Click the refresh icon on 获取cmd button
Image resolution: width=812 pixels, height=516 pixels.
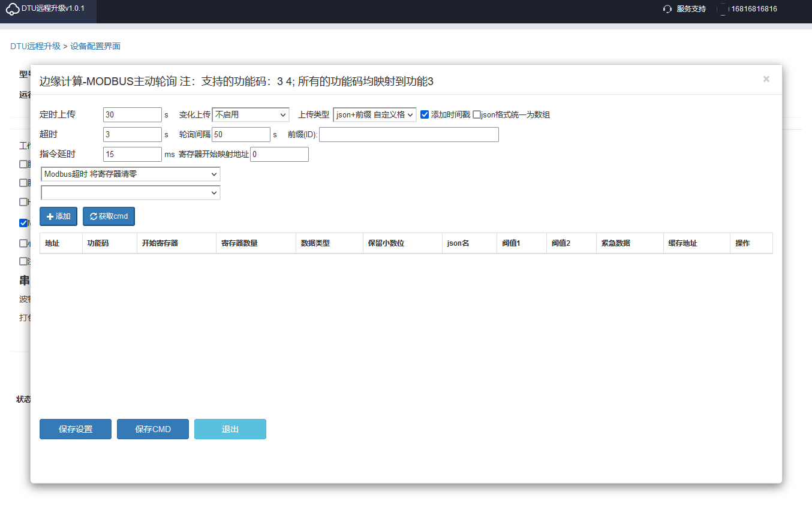[94, 216]
